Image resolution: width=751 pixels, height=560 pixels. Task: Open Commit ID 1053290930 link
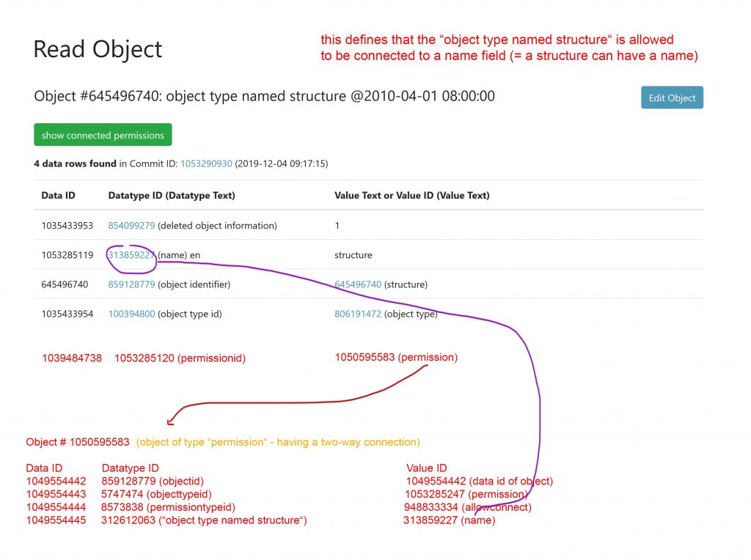[208, 163]
